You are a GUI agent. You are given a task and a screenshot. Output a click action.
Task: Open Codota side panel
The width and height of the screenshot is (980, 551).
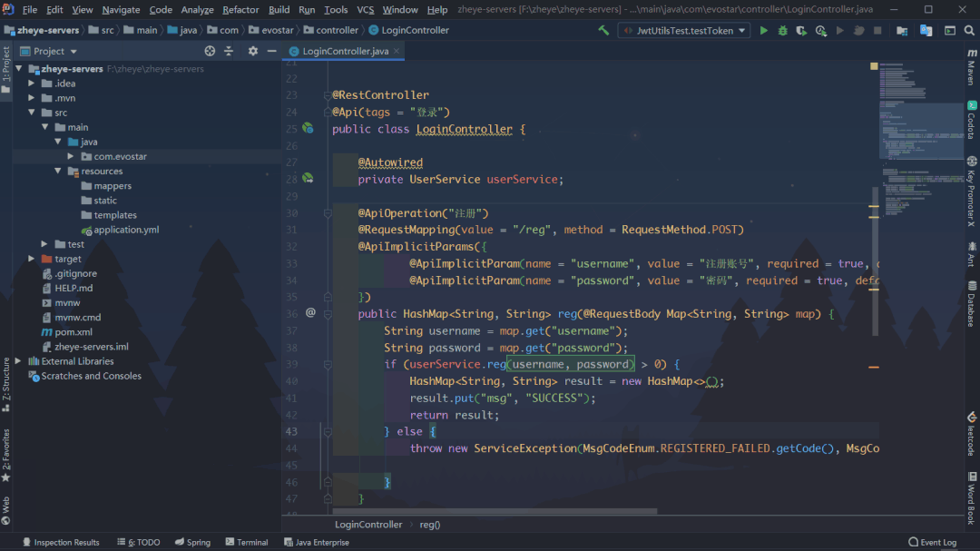tap(971, 120)
